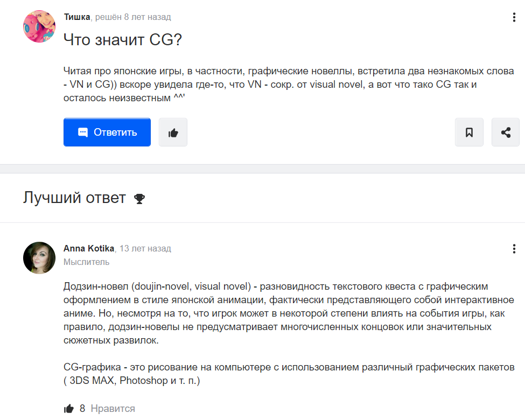The width and height of the screenshot is (525, 420).
Task: Open author name Тишка link
Action: point(77,17)
